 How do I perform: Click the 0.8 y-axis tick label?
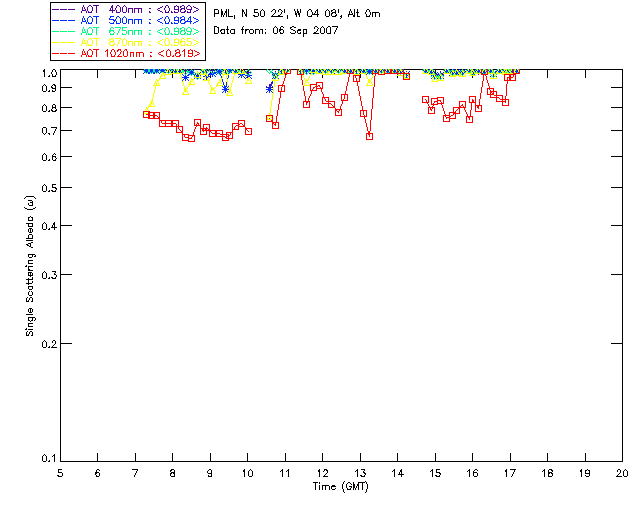point(49,108)
